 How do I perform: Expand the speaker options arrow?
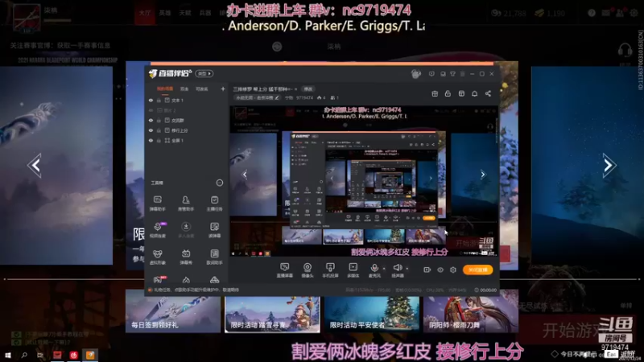click(407, 269)
